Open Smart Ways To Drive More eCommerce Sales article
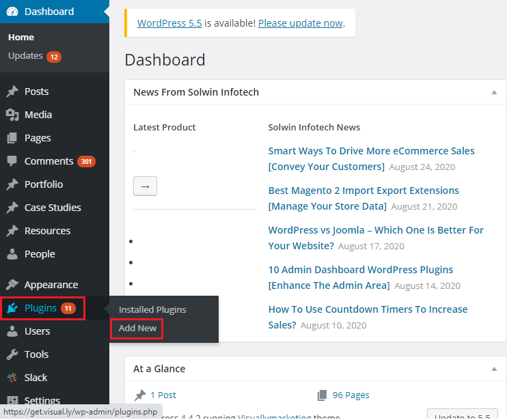This screenshot has height=420, width=507. pos(371,158)
